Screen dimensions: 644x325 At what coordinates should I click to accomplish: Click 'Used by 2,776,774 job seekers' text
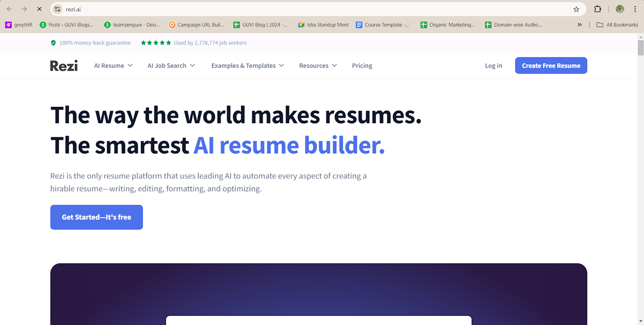210,43
